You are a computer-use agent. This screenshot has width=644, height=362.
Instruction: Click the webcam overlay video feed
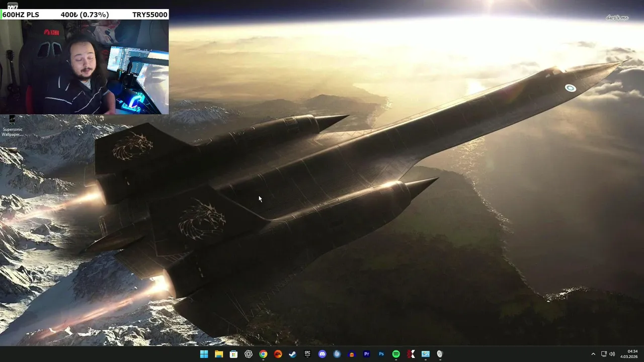click(85, 67)
